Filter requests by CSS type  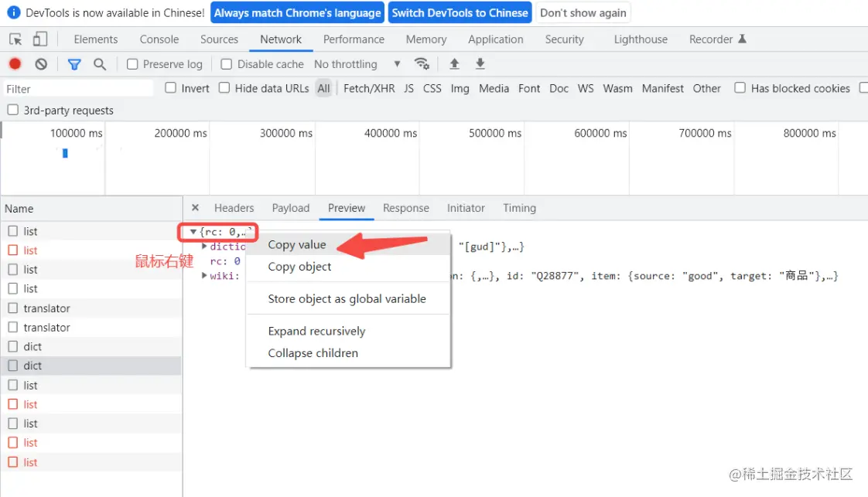432,88
